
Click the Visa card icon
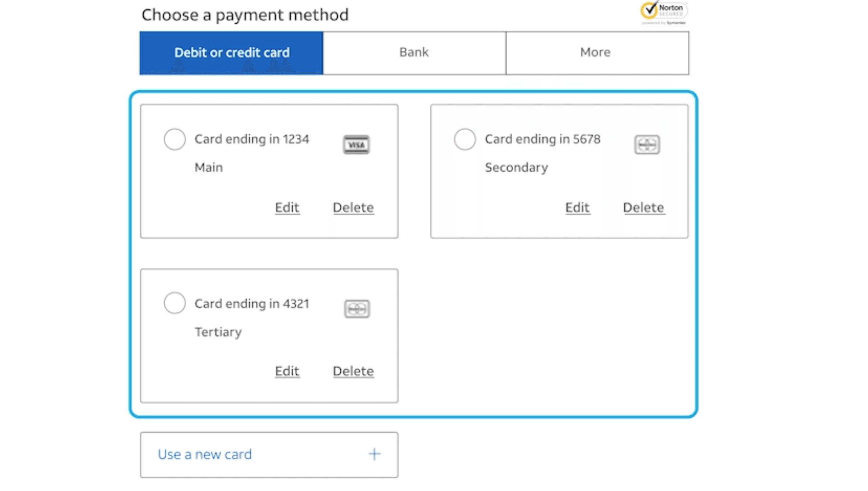[x=356, y=145]
